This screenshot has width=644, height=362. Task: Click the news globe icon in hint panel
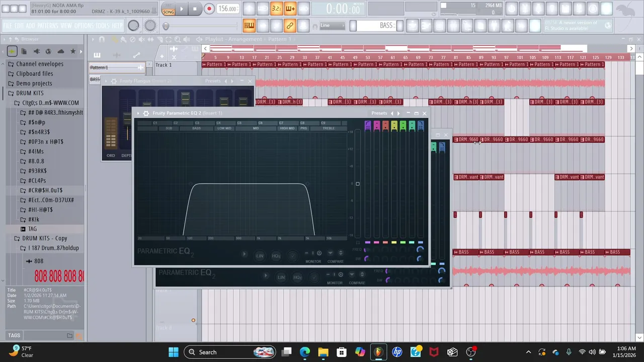point(608,25)
